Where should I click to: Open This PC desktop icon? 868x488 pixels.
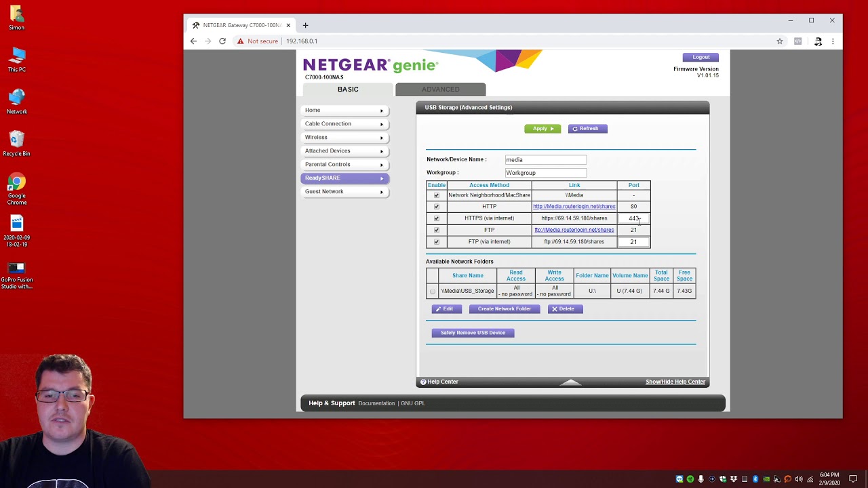pos(17,60)
